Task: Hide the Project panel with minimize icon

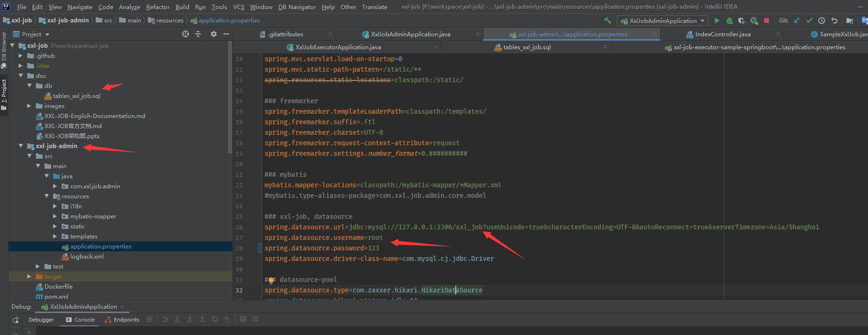Action: pos(226,34)
